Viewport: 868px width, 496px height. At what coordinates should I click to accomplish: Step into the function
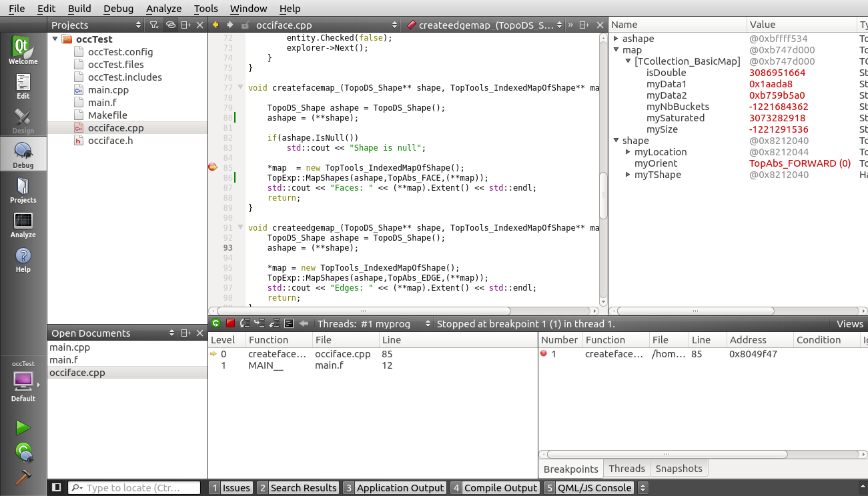pyautogui.click(x=260, y=323)
